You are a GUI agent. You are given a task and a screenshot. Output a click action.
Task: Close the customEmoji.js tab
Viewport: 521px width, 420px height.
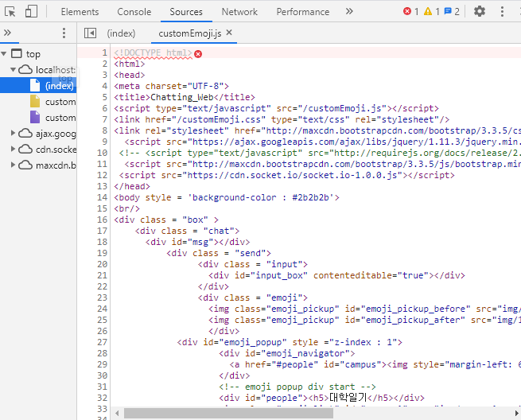229,33
